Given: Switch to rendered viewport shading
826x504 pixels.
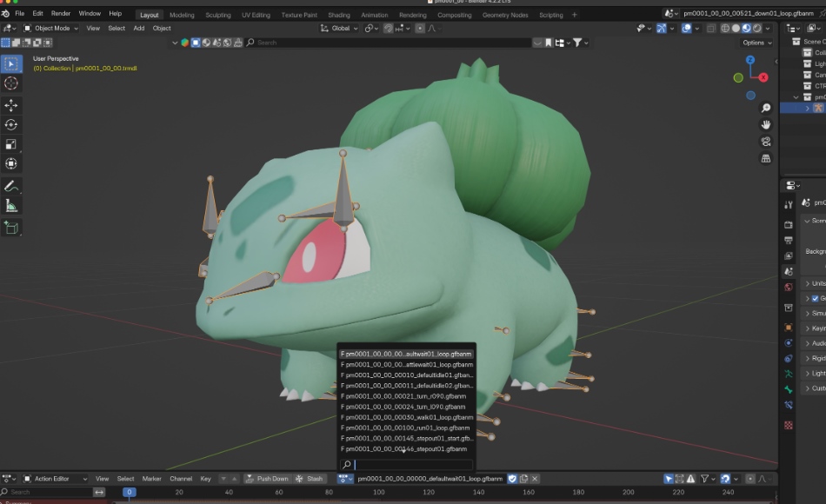Looking at the screenshot, I should pyautogui.click(x=757, y=29).
